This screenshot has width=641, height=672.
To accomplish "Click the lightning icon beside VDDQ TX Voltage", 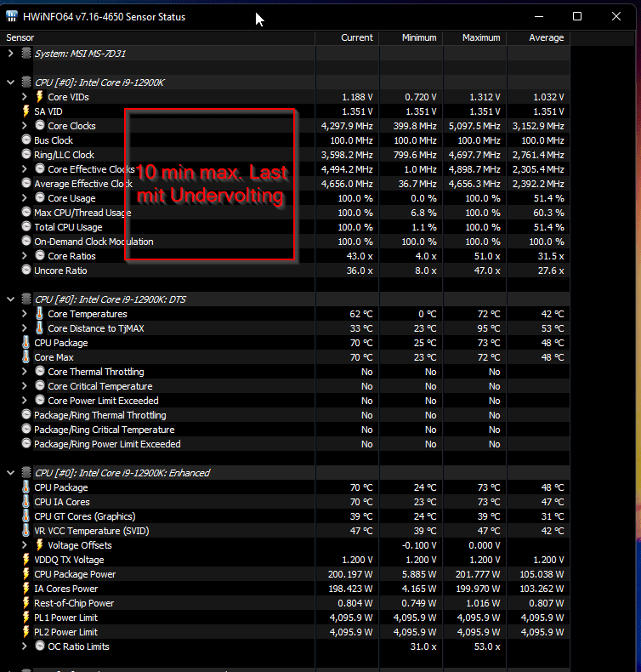I will pyautogui.click(x=26, y=560).
